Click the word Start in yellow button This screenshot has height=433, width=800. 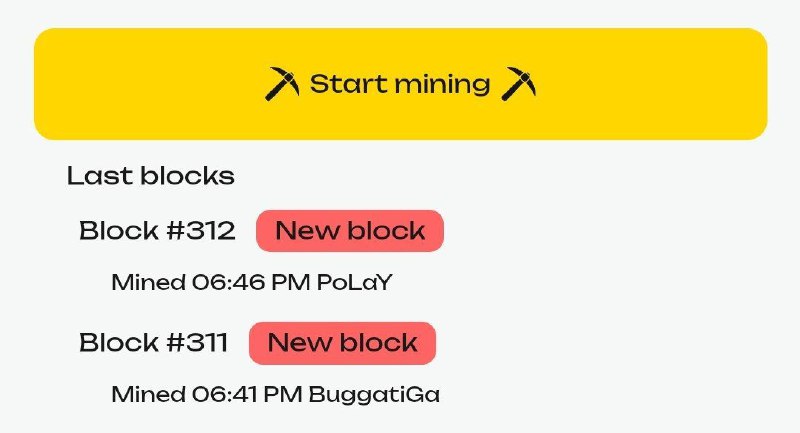coord(348,84)
